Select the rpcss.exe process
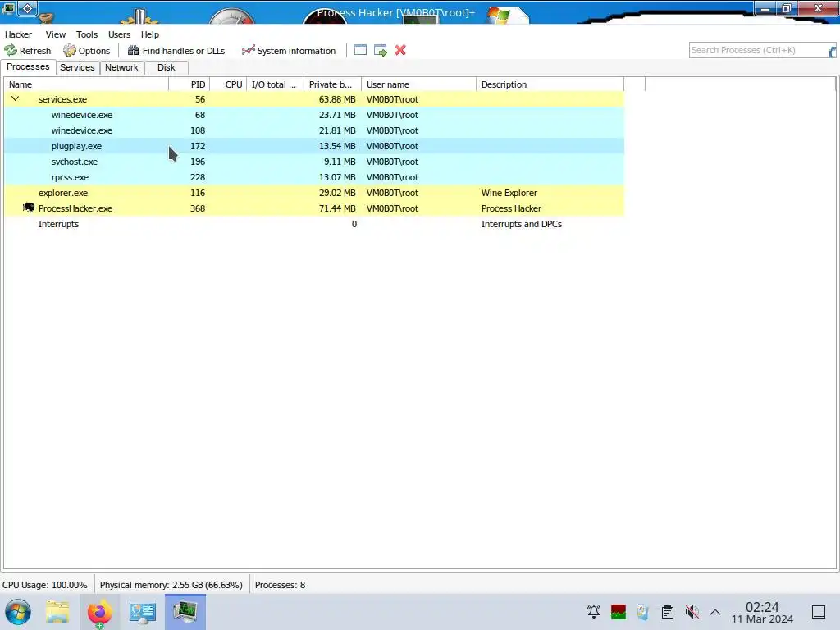The image size is (840, 630). 314,177
